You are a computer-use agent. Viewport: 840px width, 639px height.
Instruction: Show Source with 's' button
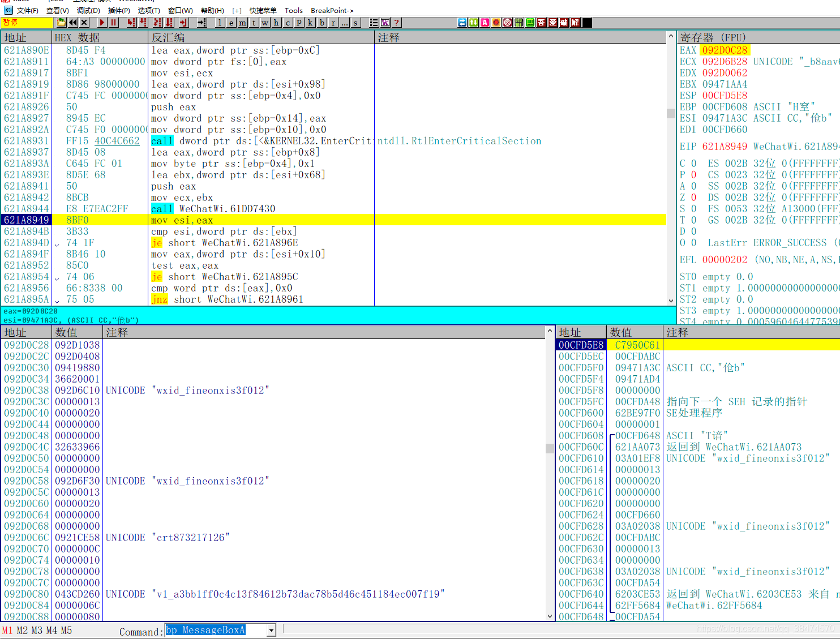click(356, 23)
